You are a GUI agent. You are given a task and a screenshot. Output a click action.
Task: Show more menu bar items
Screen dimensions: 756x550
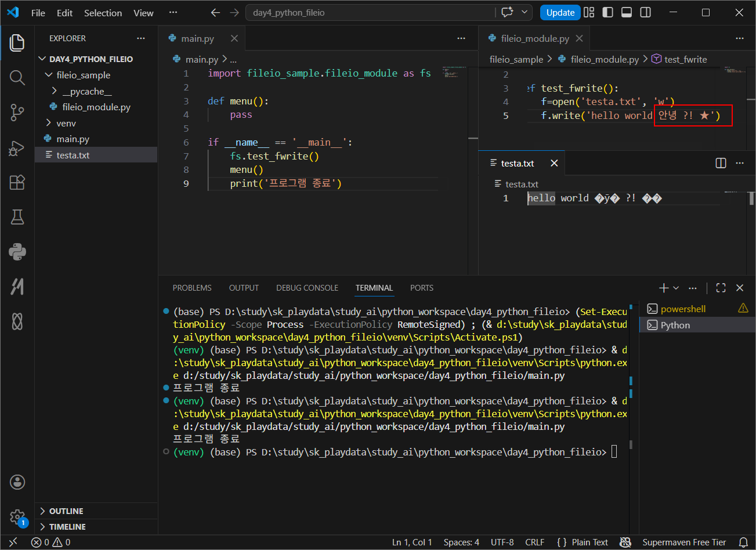[x=173, y=13]
